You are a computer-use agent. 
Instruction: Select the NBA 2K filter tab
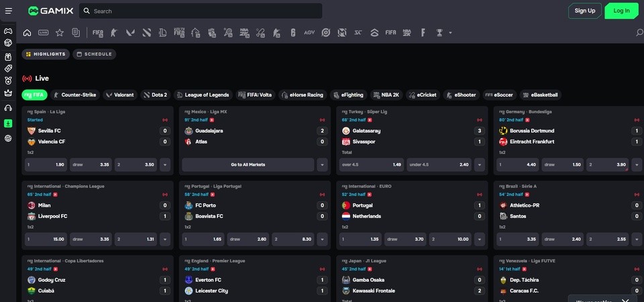pos(386,95)
